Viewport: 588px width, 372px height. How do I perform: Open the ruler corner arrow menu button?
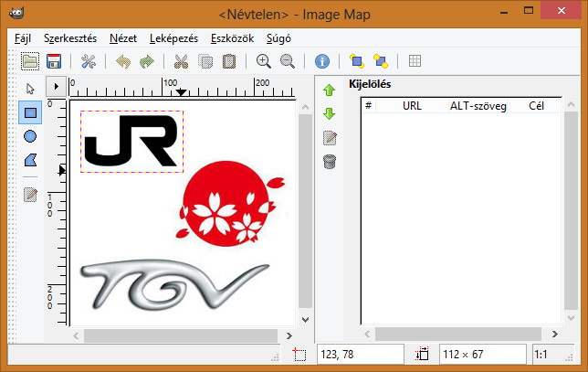pyautogui.click(x=57, y=88)
